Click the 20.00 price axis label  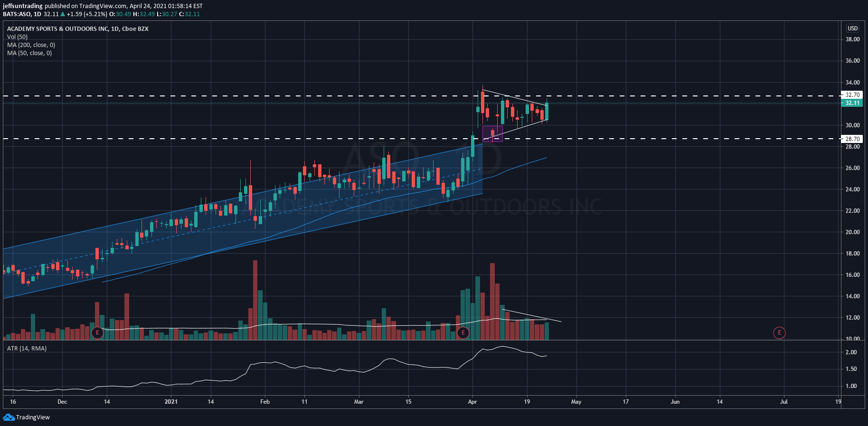click(852, 232)
